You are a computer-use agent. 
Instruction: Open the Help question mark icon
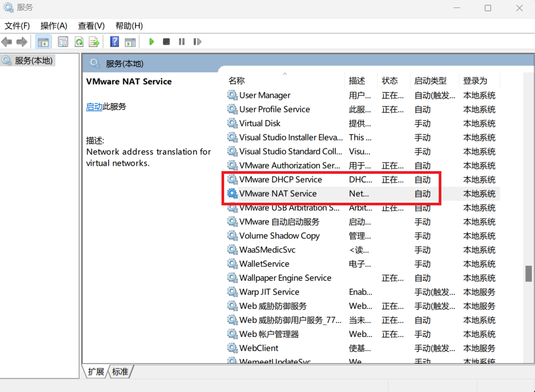[114, 42]
